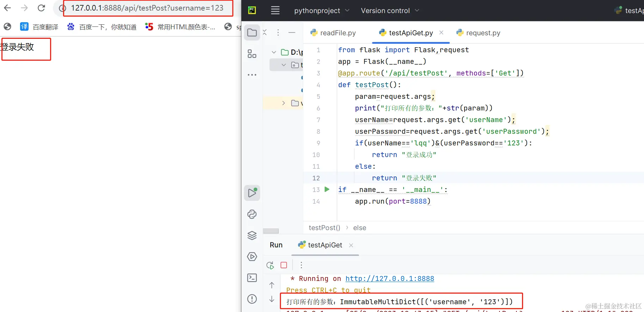This screenshot has width=644, height=312.
Task: Hide the project panel with minus icon
Action: (292, 32)
